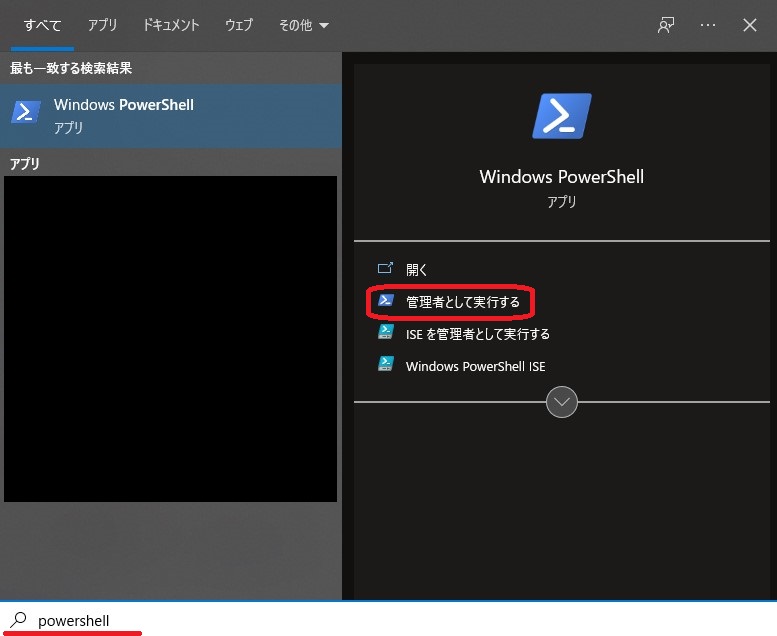
Task: Switch to the アプリ tab
Action: [x=102, y=25]
